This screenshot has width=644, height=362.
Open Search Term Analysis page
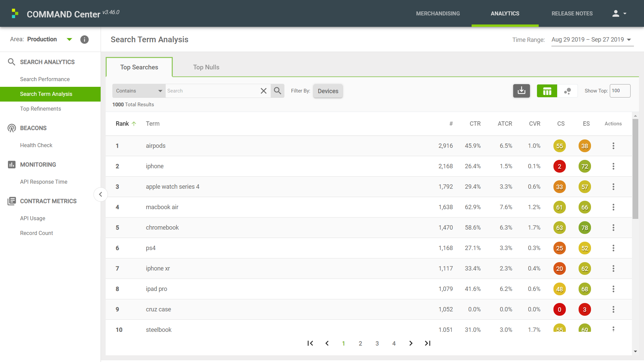click(50, 94)
